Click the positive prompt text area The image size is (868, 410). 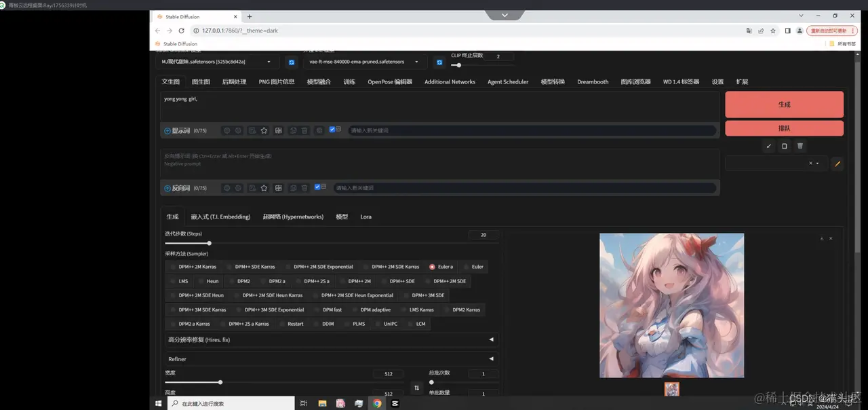439,107
